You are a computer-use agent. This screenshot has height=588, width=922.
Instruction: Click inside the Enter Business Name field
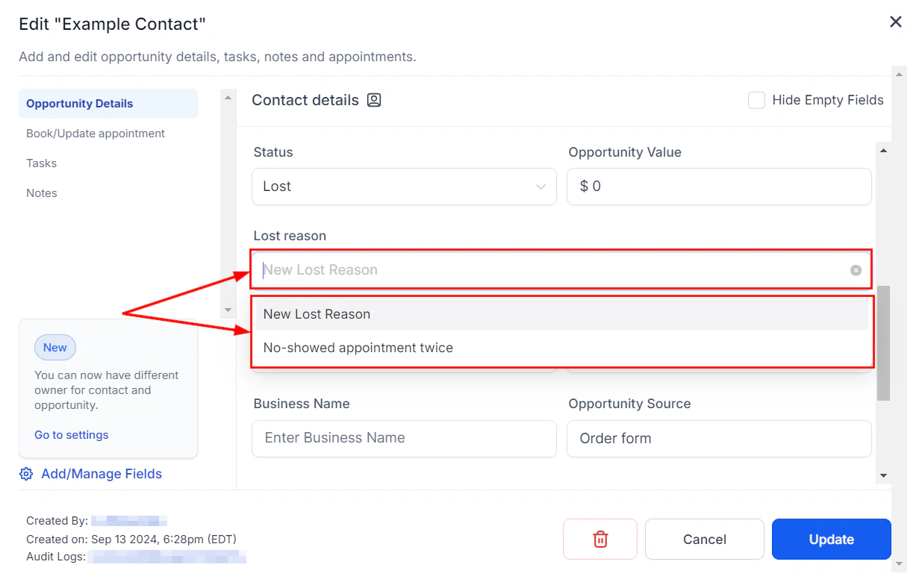tap(404, 438)
